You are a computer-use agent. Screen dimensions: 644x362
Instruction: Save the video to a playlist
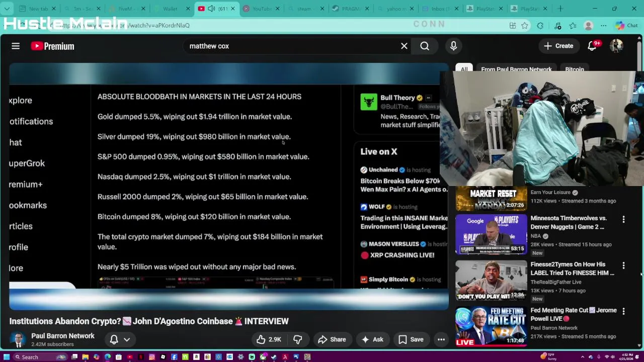coord(411,339)
